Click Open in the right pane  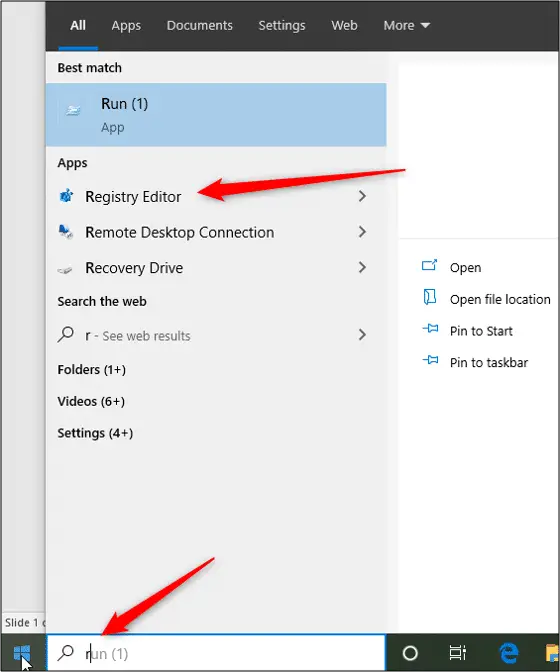pos(465,267)
